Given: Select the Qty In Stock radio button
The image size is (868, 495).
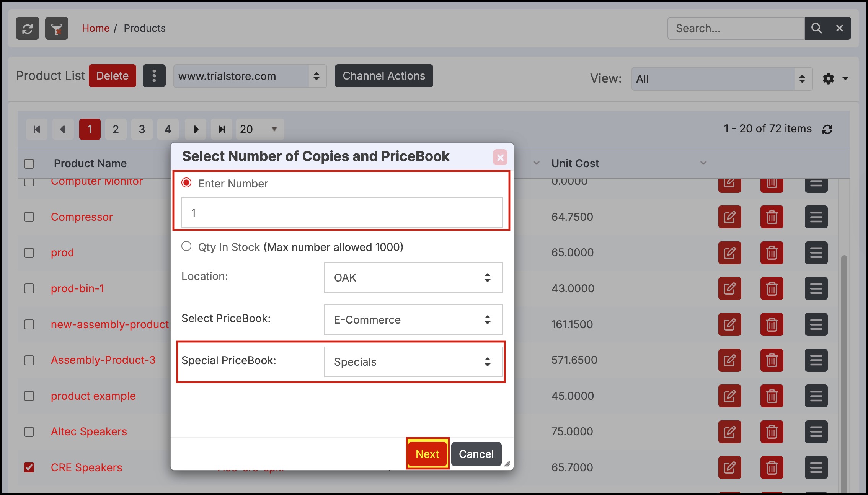Looking at the screenshot, I should (x=186, y=246).
